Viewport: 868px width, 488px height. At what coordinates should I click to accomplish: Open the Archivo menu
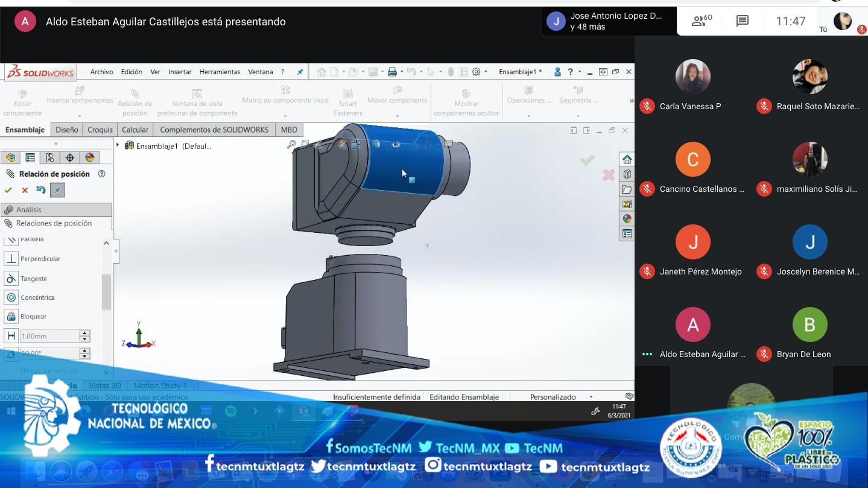pyautogui.click(x=101, y=72)
